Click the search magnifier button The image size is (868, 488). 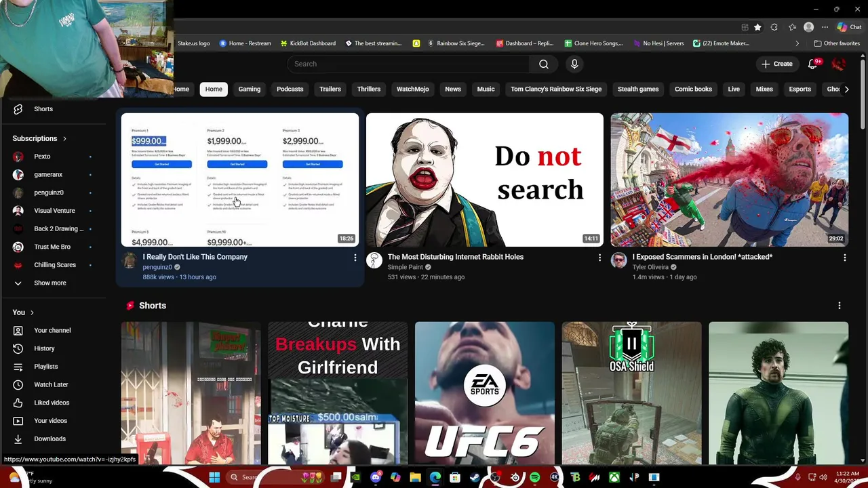pyautogui.click(x=544, y=64)
